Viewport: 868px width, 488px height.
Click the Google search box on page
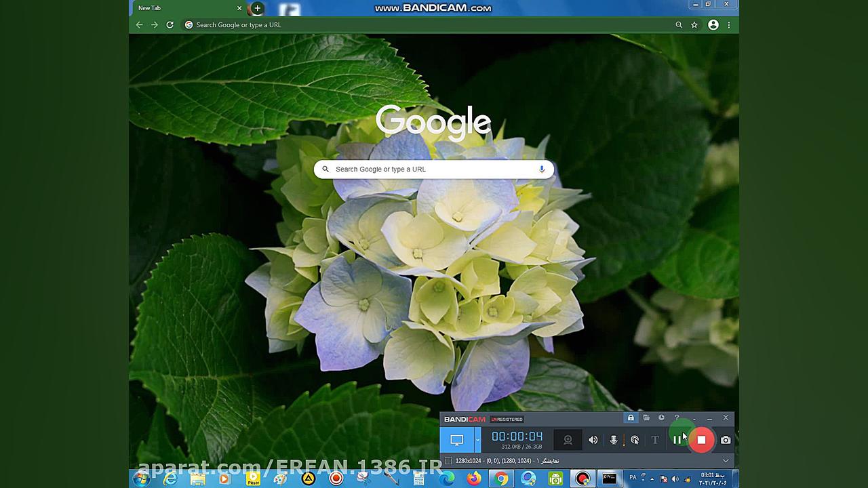click(434, 169)
